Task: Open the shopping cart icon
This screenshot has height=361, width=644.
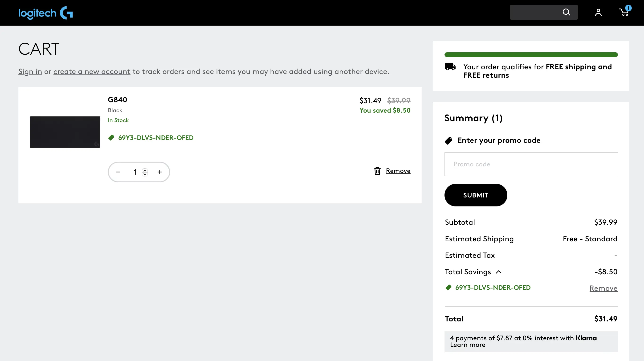Action: tap(624, 12)
